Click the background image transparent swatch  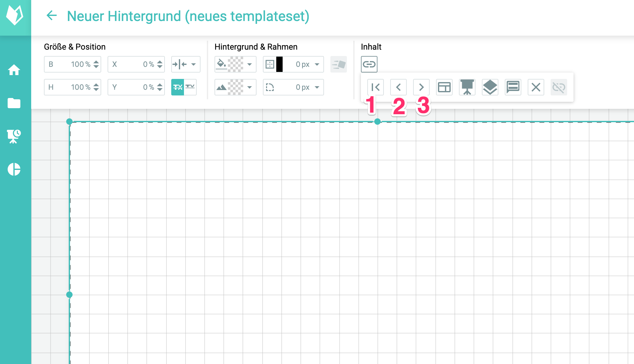236,87
